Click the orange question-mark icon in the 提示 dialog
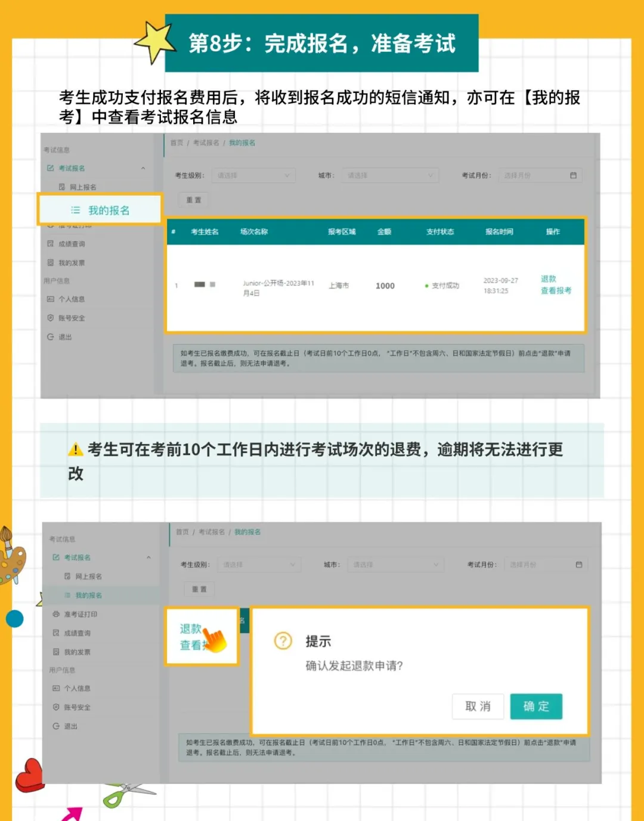This screenshot has height=821, width=644. click(283, 641)
